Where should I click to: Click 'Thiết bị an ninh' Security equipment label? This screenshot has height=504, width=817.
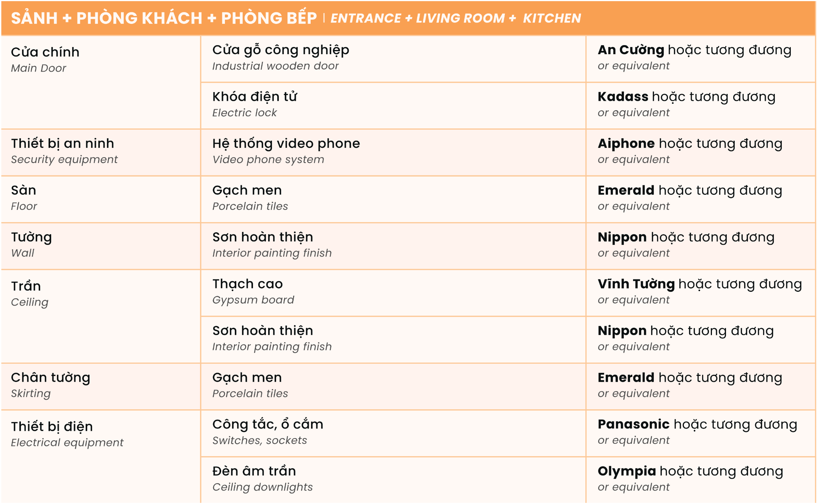pyautogui.click(x=63, y=144)
